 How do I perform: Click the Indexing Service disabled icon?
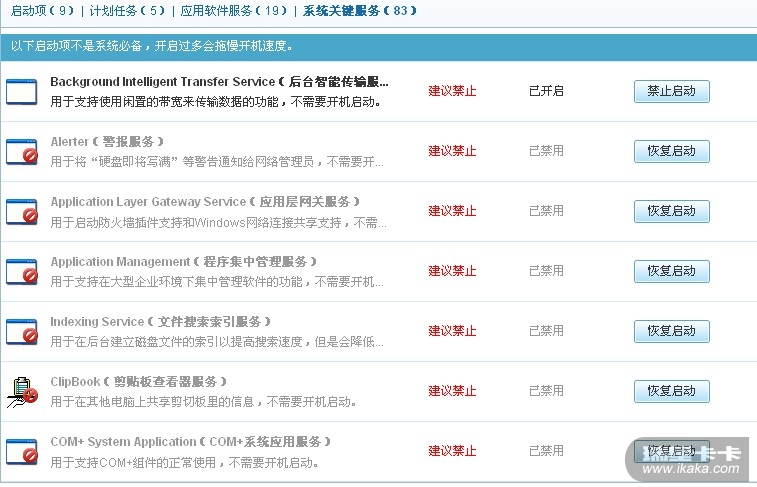click(x=22, y=331)
